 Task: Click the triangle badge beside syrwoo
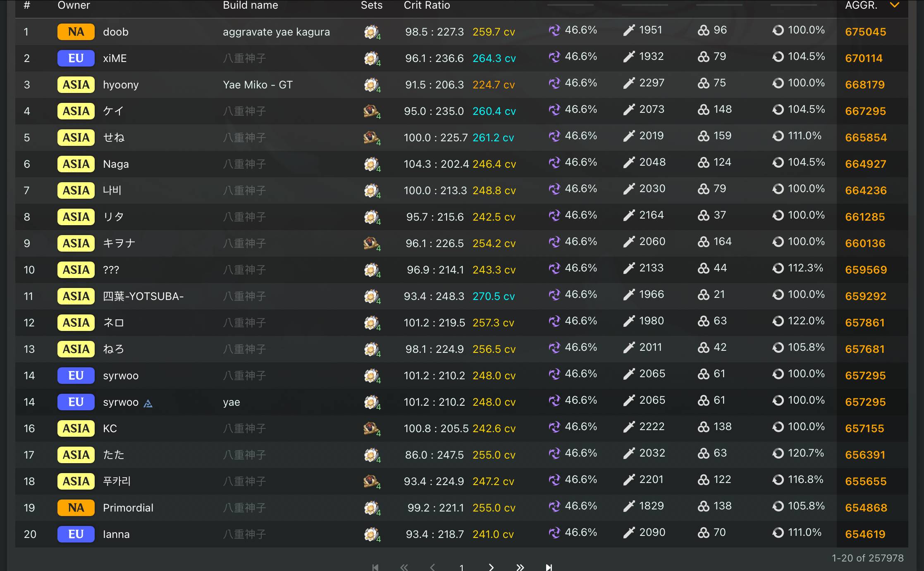click(148, 403)
